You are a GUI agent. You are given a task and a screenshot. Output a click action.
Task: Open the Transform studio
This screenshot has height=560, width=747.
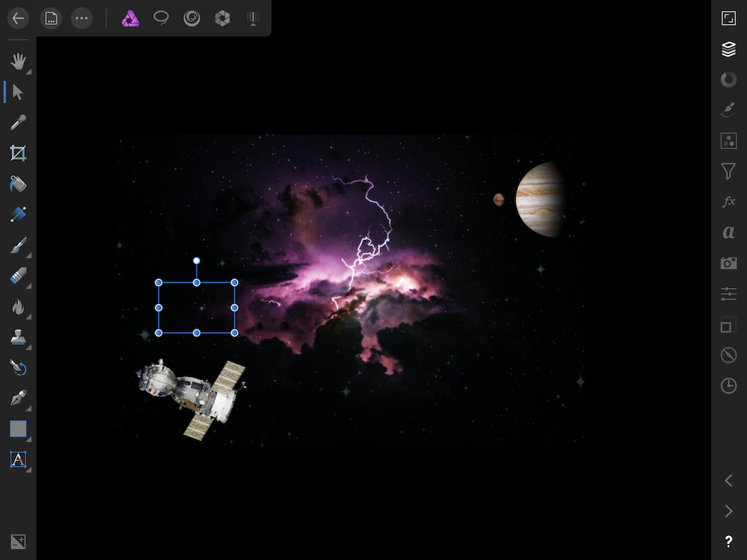click(729, 324)
